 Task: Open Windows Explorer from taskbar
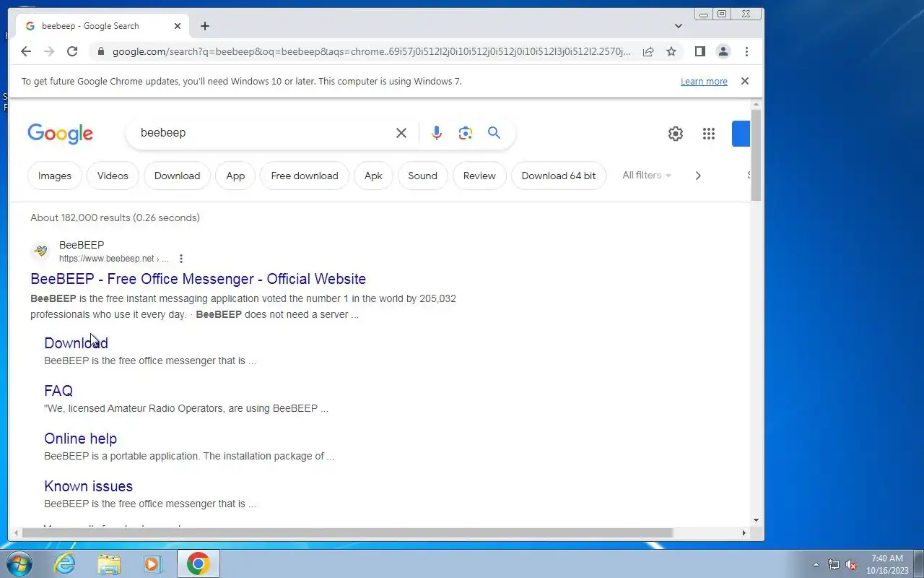tap(109, 564)
